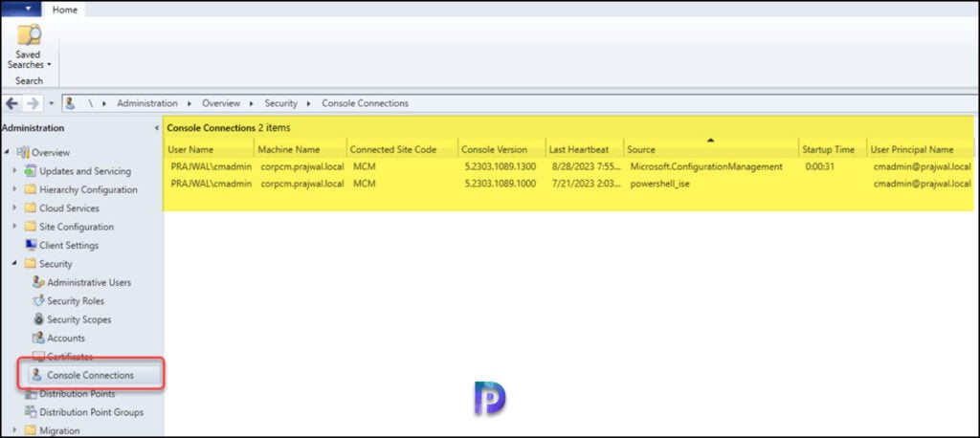
Task: Click the Hierarchy Configuration folder icon
Action: pyautogui.click(x=30, y=189)
